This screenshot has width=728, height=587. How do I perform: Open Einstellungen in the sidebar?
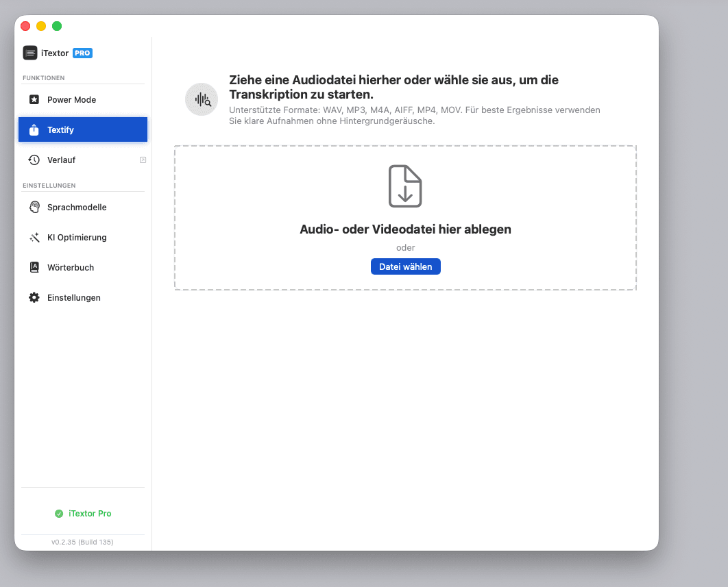(x=83, y=297)
